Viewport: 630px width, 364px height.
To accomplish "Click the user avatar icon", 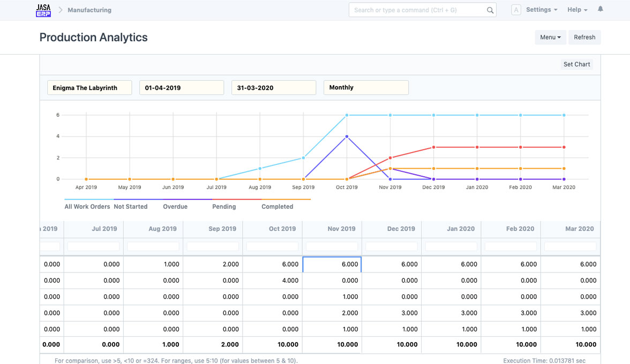I will coord(516,10).
